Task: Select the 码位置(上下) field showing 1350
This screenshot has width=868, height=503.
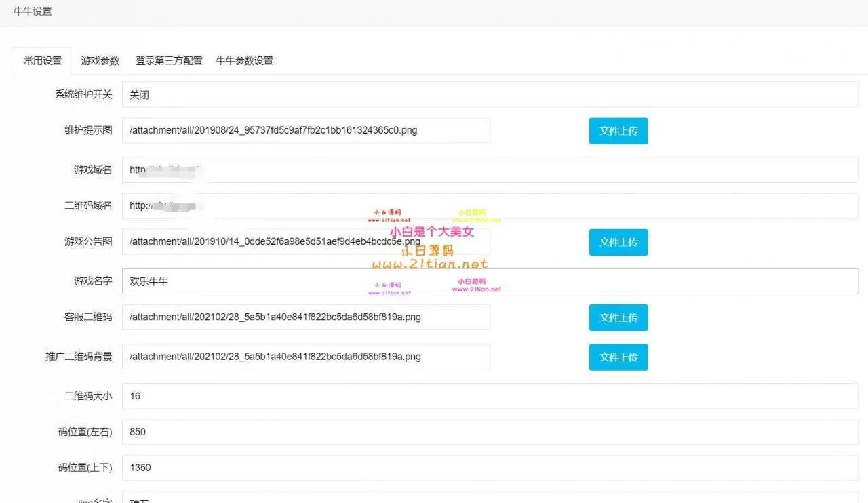Action: tap(490, 468)
